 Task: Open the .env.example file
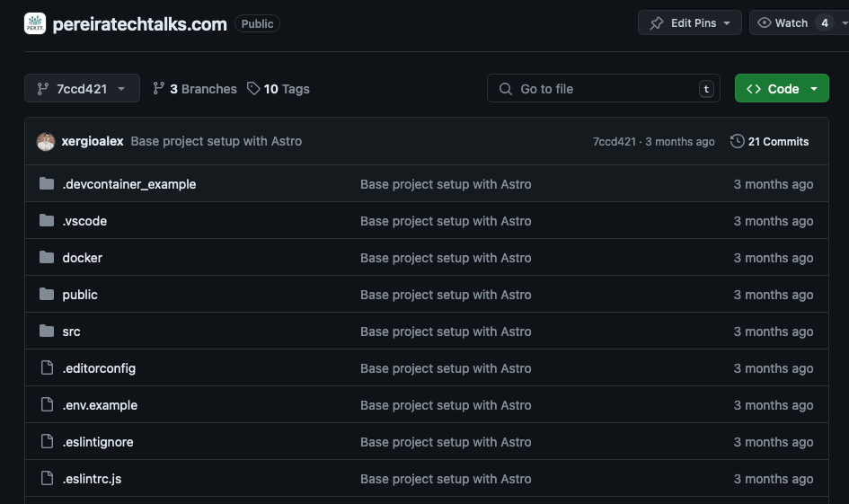pyautogui.click(x=100, y=405)
